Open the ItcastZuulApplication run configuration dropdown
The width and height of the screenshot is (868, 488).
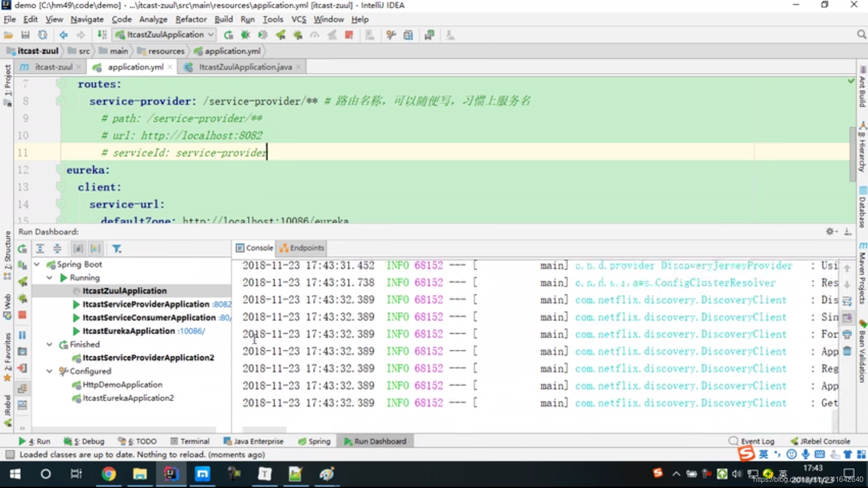click(165, 35)
